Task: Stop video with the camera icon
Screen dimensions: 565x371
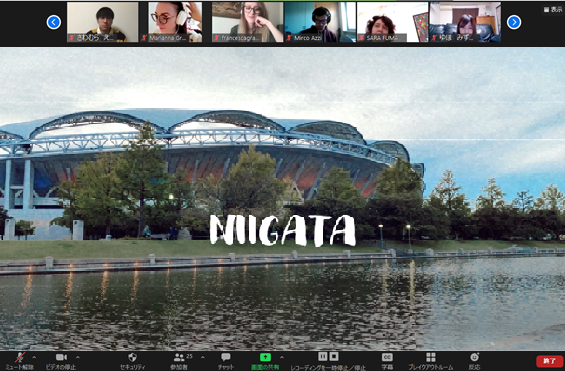Action: (61, 361)
